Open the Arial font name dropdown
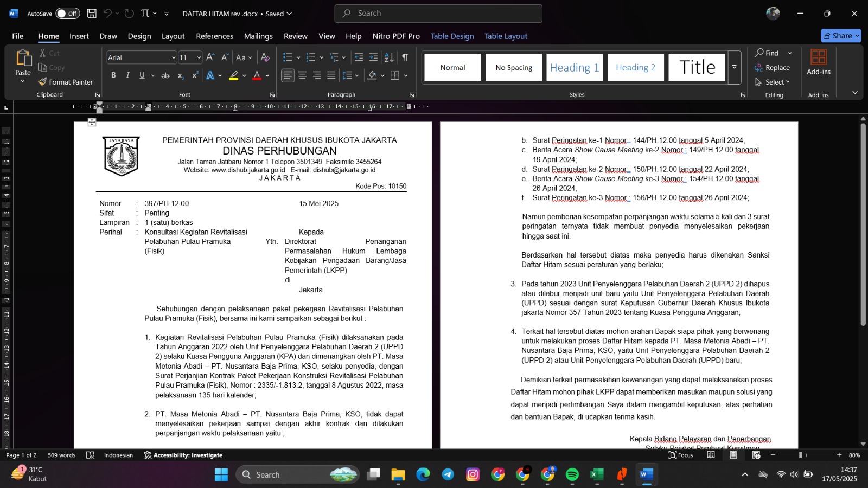Screen dimensions: 868x488 point(174,57)
